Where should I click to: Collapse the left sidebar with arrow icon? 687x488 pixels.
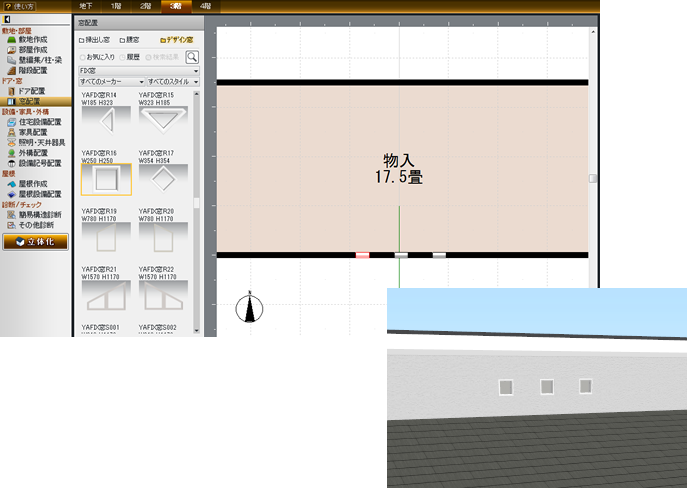(x=7, y=19)
